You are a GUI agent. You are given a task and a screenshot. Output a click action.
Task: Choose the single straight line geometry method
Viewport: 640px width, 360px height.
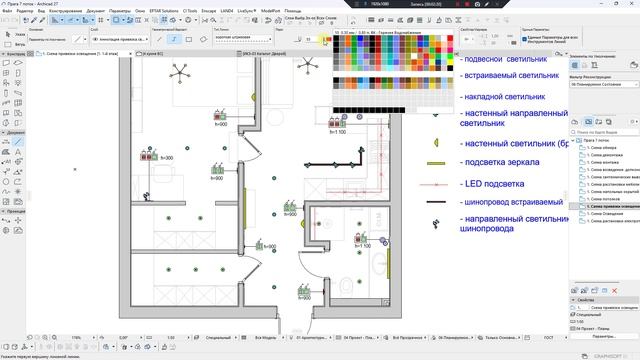[160, 40]
